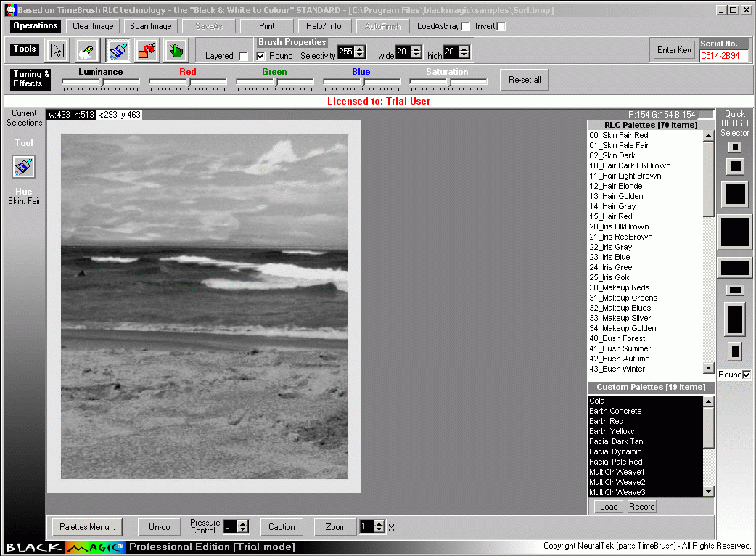Enable the Layered checkbox
The height and width of the screenshot is (556, 756).
click(x=243, y=57)
